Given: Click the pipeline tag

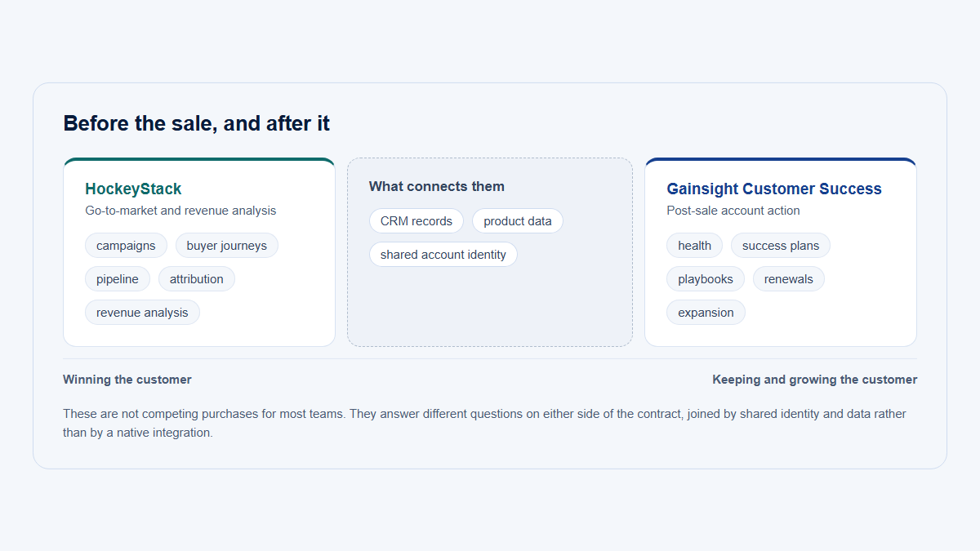Looking at the screenshot, I should click(118, 279).
